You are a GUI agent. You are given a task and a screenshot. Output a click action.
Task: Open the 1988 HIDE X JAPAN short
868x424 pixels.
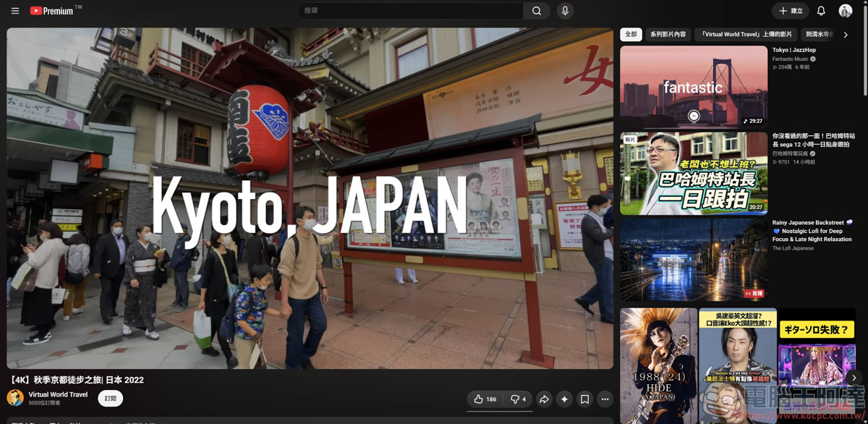(x=659, y=366)
